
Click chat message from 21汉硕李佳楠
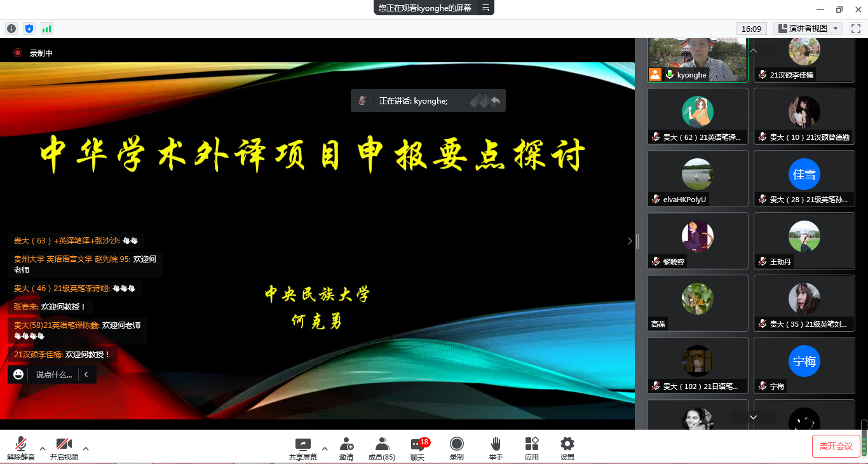[63, 355]
